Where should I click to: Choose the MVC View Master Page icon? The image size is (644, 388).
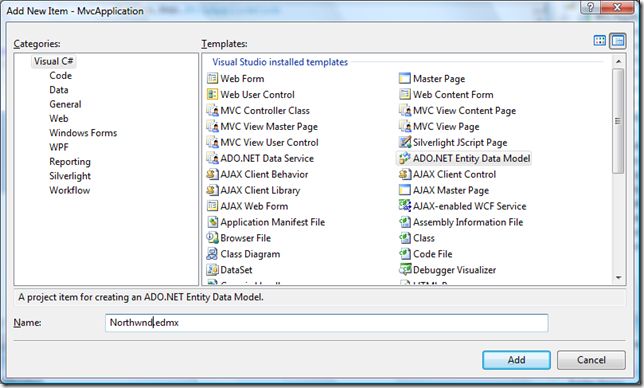point(212,126)
